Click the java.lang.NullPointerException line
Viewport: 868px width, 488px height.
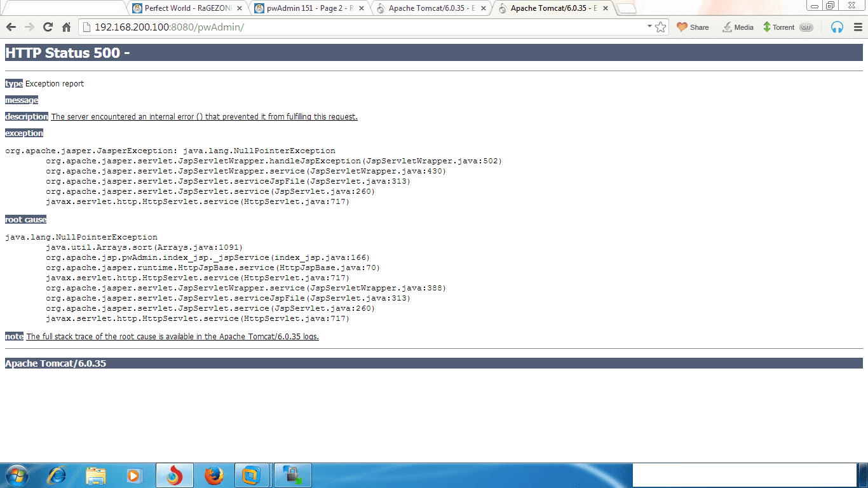pos(81,238)
